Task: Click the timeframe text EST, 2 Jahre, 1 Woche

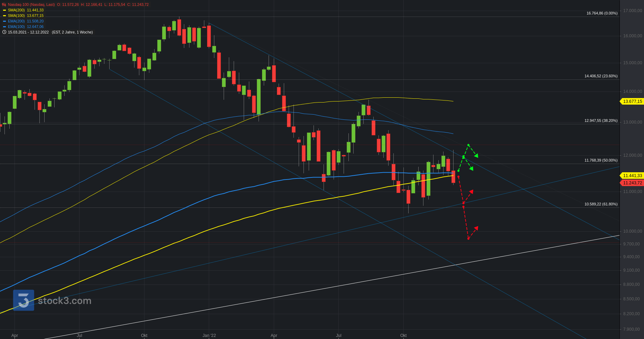Action: (72, 32)
